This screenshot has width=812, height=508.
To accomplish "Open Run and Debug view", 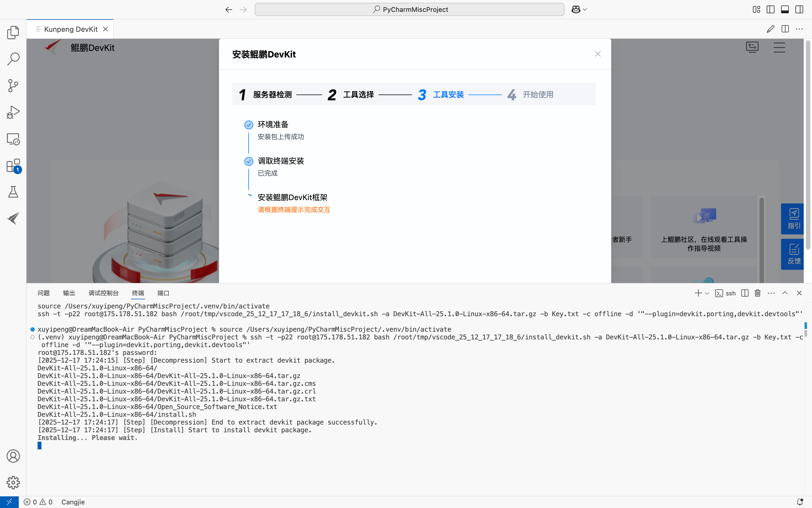I will pos(13,112).
